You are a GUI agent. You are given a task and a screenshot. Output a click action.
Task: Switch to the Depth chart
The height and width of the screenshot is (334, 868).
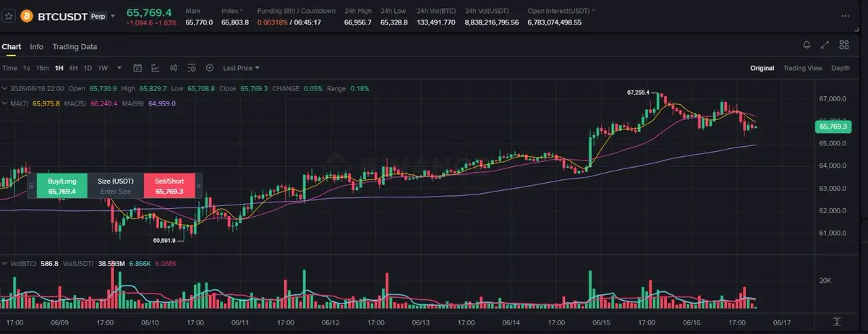841,68
